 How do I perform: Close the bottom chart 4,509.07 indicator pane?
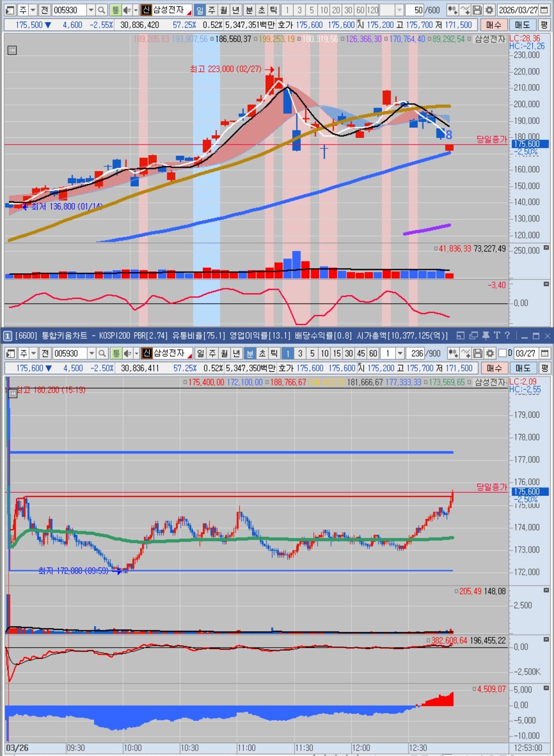(x=546, y=688)
